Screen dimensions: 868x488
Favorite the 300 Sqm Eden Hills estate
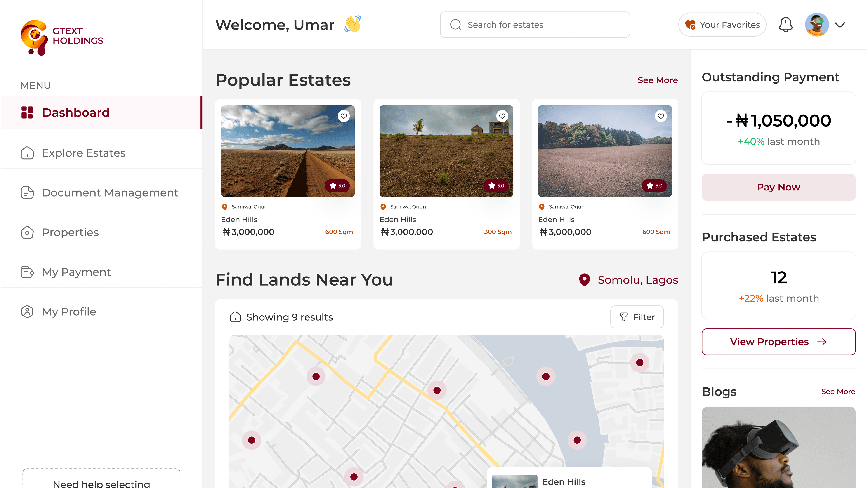[x=502, y=116]
